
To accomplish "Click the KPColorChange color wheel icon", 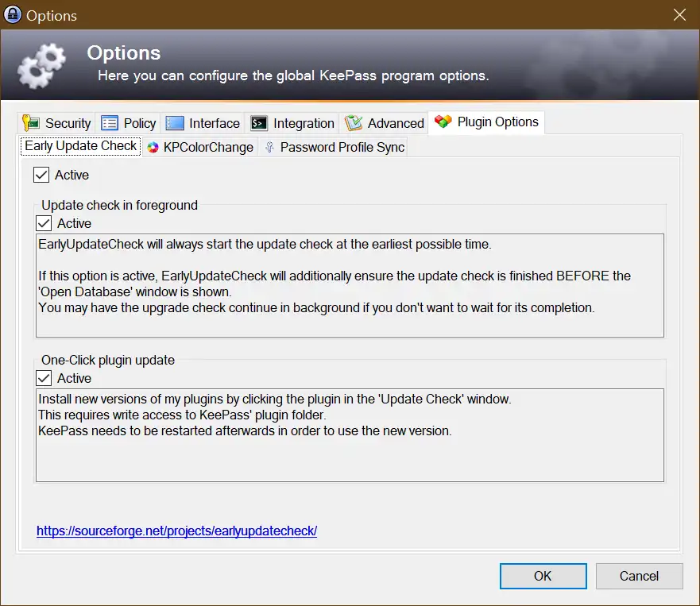I will click(x=153, y=147).
